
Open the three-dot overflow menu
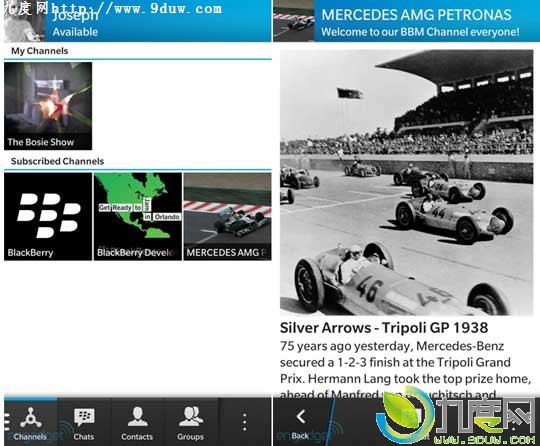pyautogui.click(x=245, y=422)
